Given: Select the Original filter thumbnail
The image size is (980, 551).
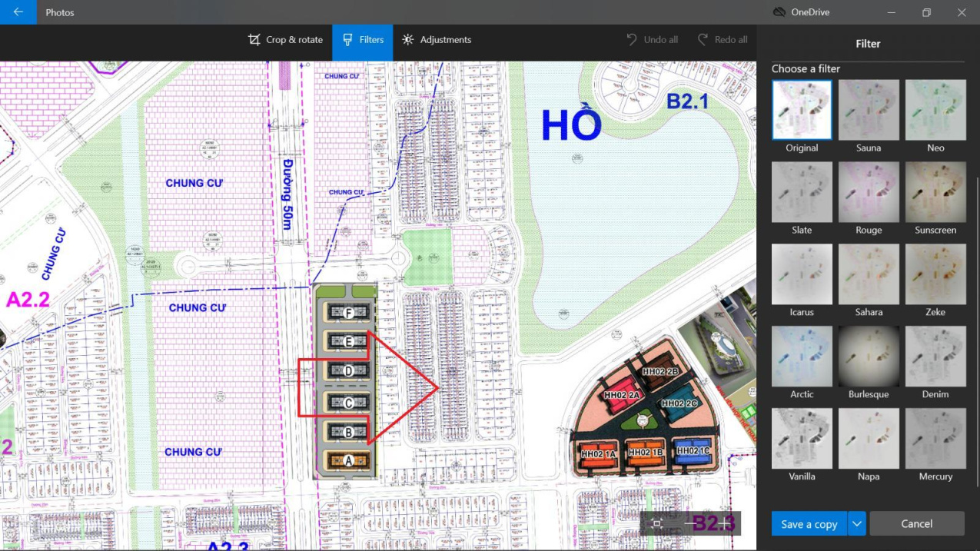Looking at the screenshot, I should [x=802, y=110].
